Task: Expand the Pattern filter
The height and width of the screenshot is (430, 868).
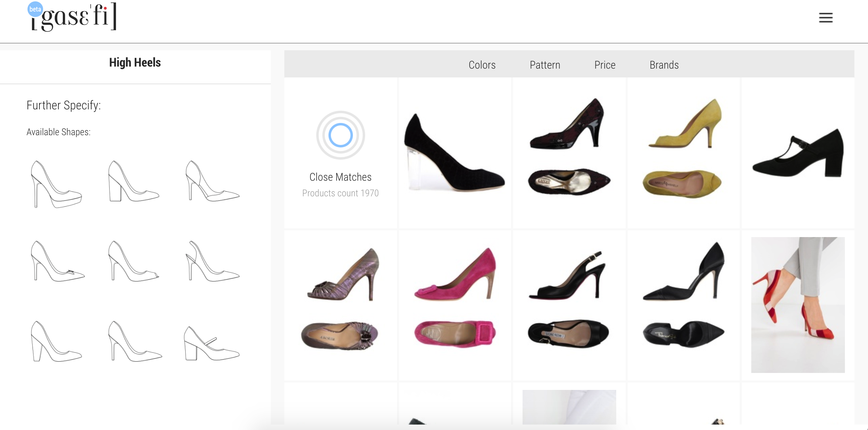Action: (545, 65)
